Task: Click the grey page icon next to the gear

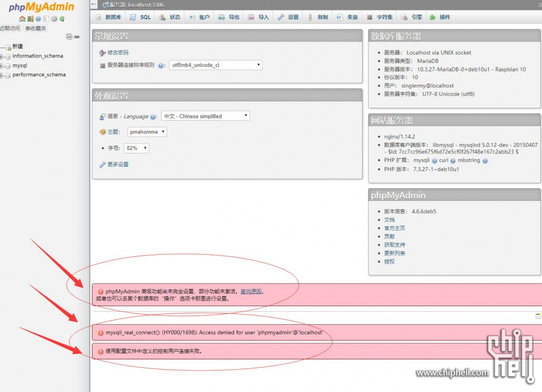Action: tap(46, 19)
